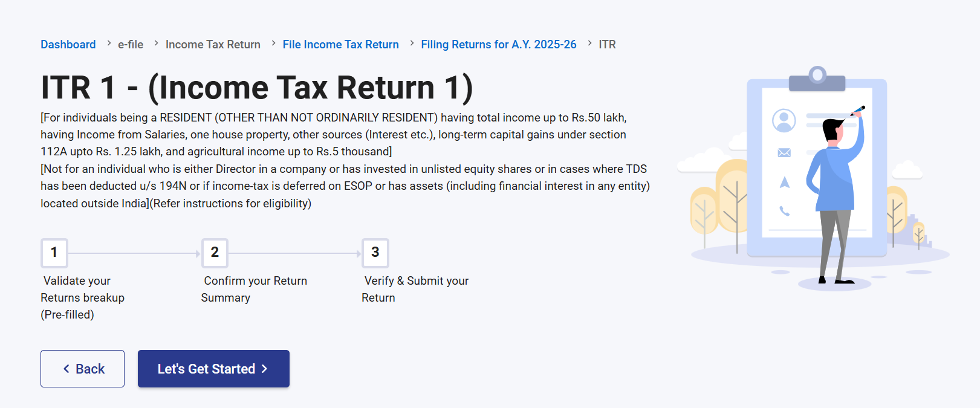Click the phone handset icon on the clipboard
Image resolution: width=980 pixels, height=408 pixels.
pyautogui.click(x=784, y=211)
